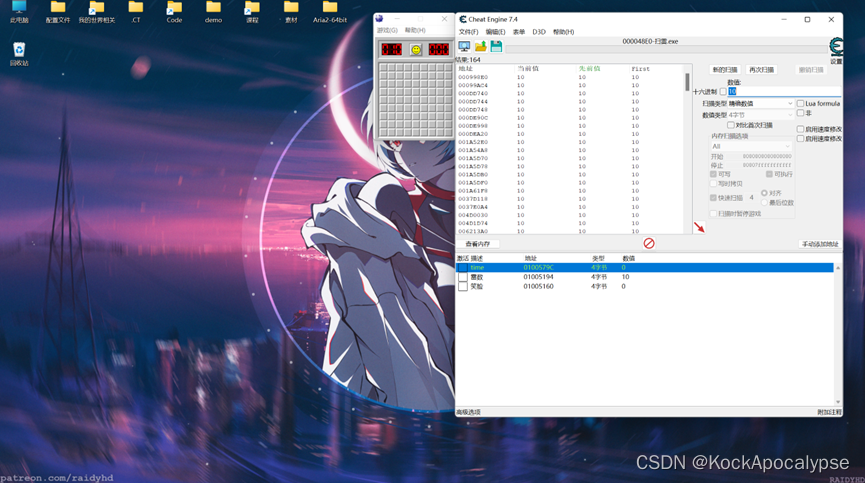Select the demo folder on desktop

213,12
